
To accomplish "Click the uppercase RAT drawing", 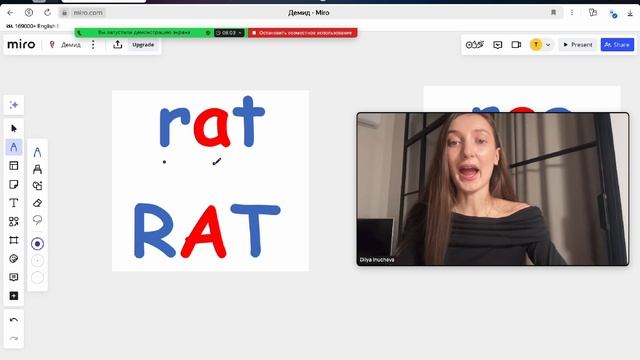I will point(207,231).
